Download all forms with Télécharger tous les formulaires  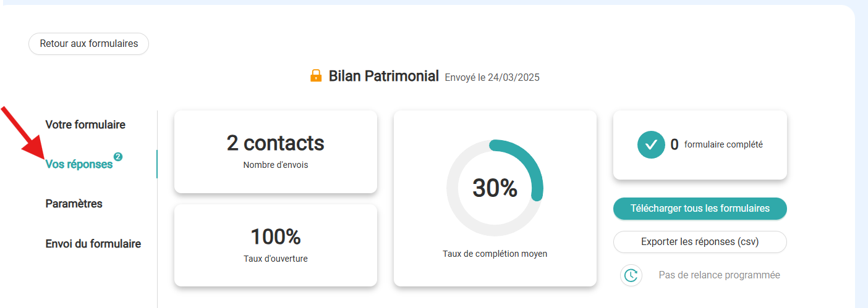point(700,209)
